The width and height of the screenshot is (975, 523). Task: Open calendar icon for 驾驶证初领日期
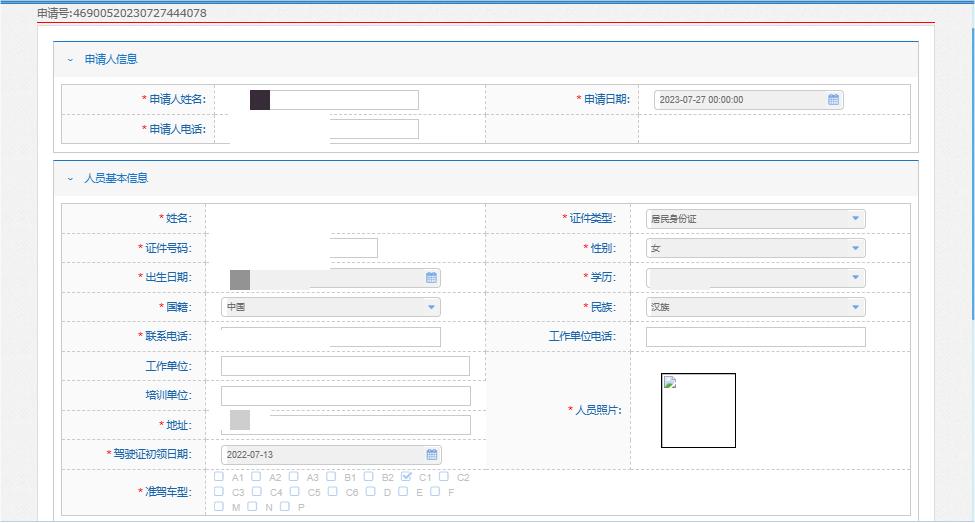432,455
